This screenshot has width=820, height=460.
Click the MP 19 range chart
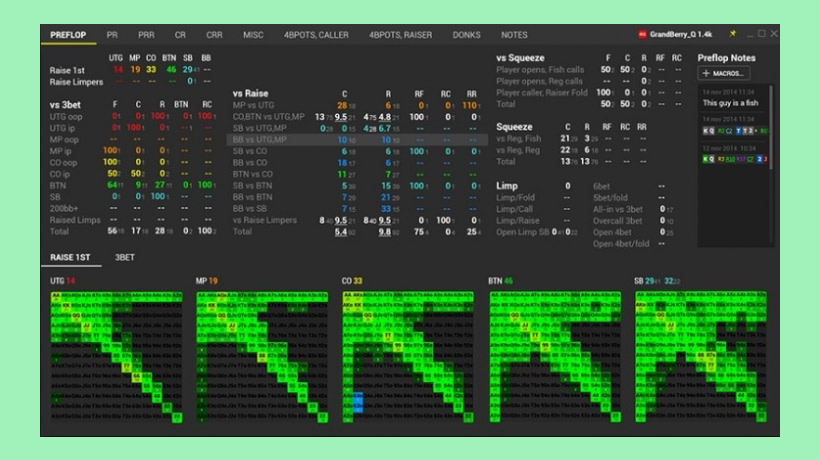click(262, 357)
